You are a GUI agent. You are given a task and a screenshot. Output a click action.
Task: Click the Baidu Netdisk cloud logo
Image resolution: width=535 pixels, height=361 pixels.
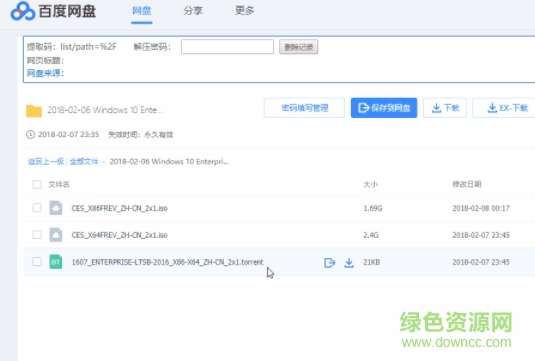[23, 11]
